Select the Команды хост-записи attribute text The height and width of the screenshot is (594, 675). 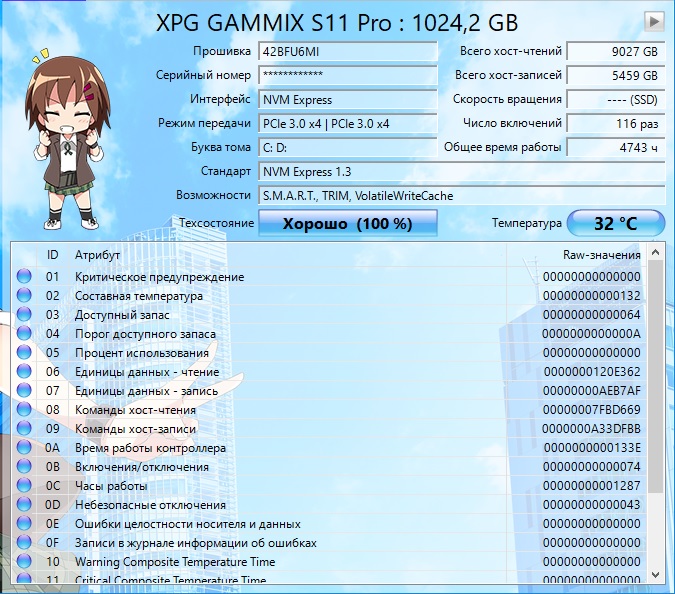click(135, 429)
